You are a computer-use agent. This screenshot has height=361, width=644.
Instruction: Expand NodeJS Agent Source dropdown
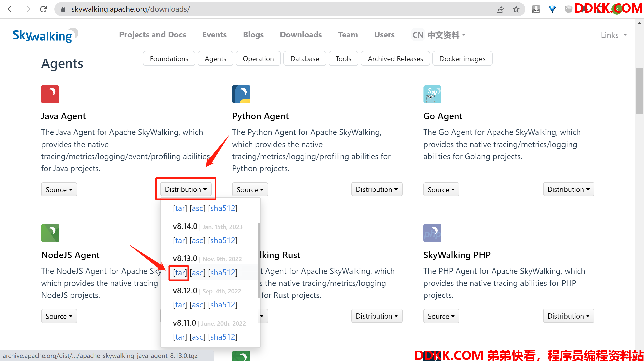pos(59,316)
